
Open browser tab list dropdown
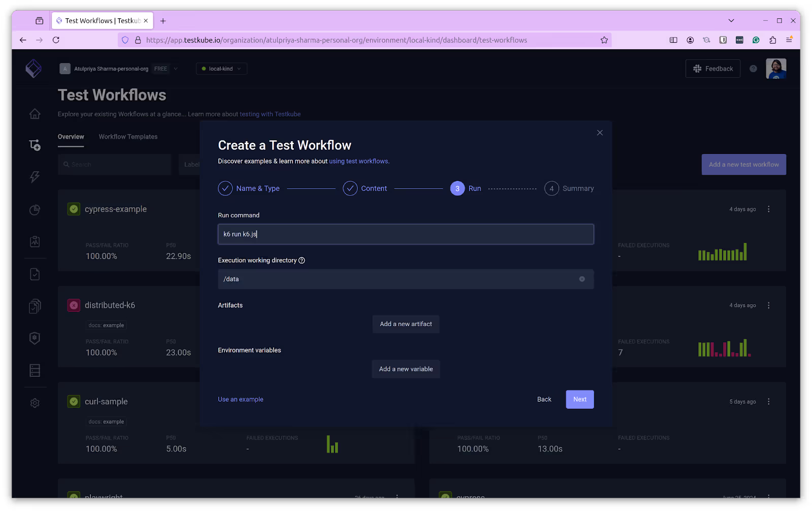pos(731,21)
